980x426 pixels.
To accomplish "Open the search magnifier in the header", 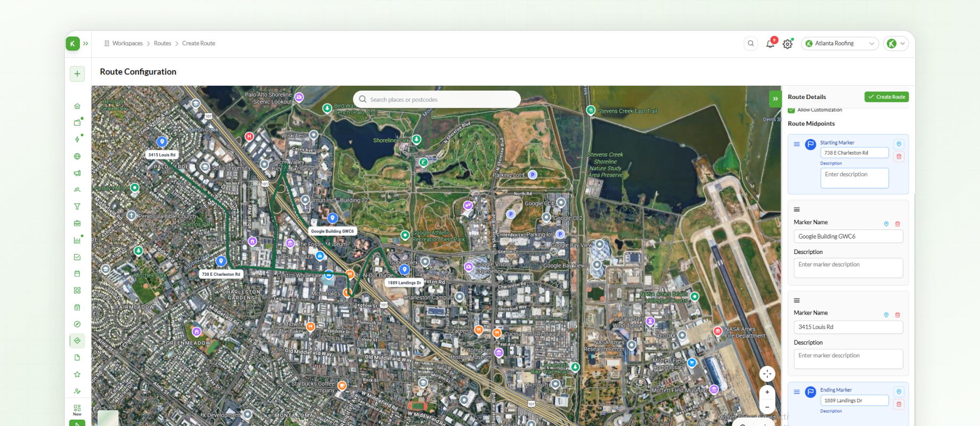I will tap(751, 44).
